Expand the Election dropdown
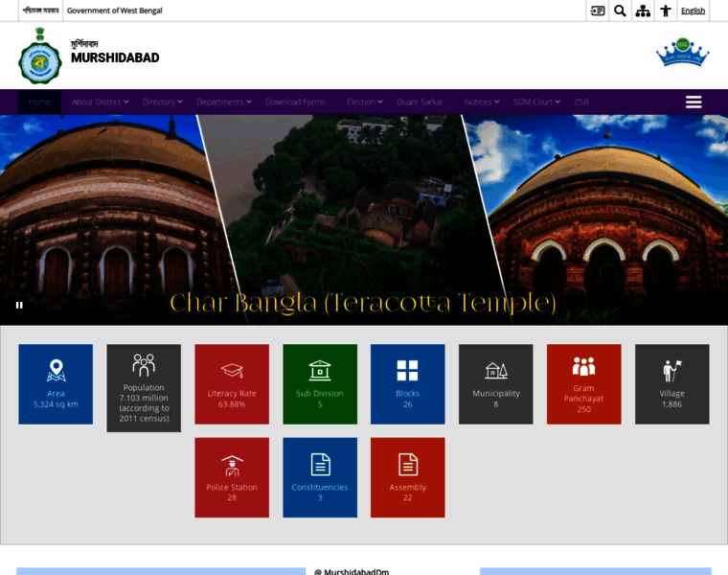 [x=364, y=102]
